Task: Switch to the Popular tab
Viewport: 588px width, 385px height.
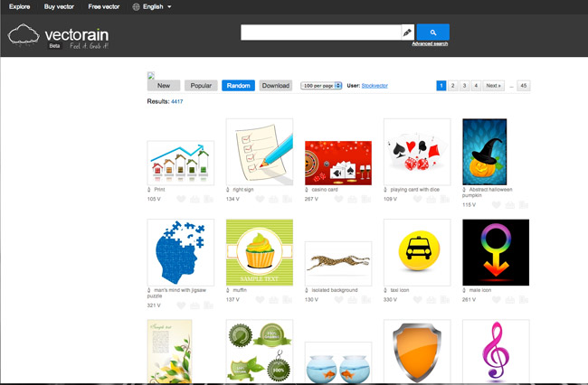Action: click(201, 85)
